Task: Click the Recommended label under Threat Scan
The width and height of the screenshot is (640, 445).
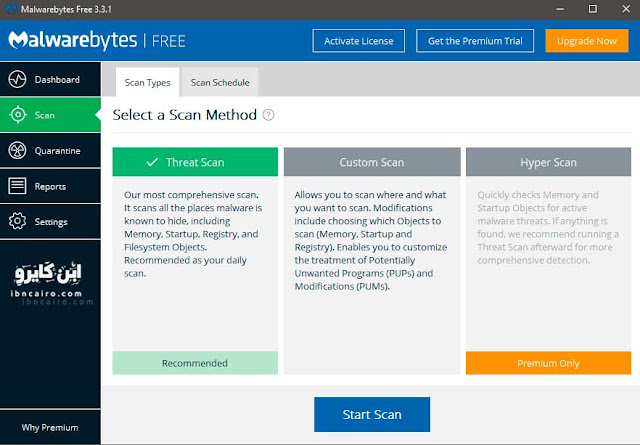Action: coord(195,363)
